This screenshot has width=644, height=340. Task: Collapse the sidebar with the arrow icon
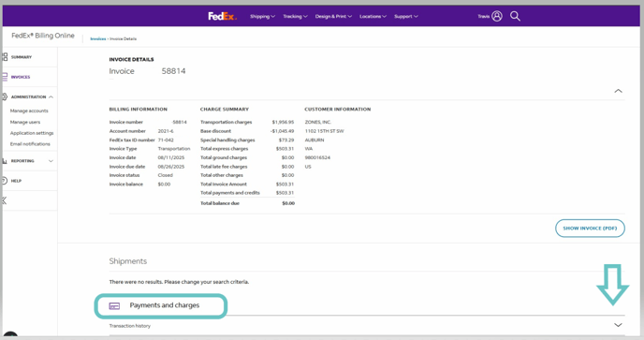(x=4, y=200)
